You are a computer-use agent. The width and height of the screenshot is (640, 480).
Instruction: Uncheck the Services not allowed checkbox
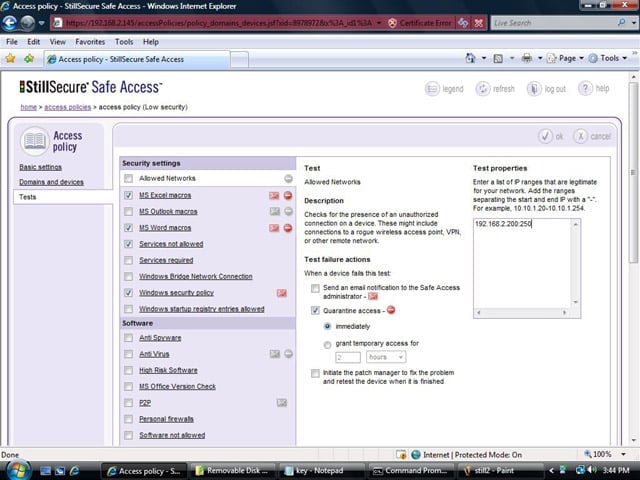(129, 244)
